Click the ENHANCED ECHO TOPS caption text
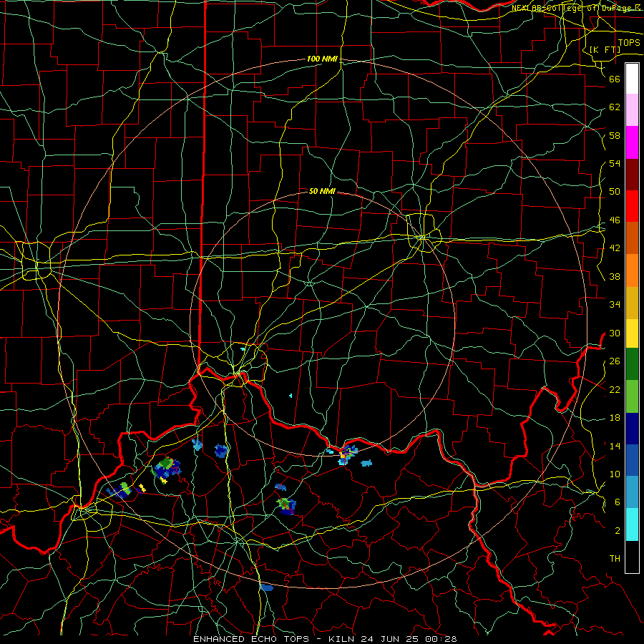 [251, 639]
